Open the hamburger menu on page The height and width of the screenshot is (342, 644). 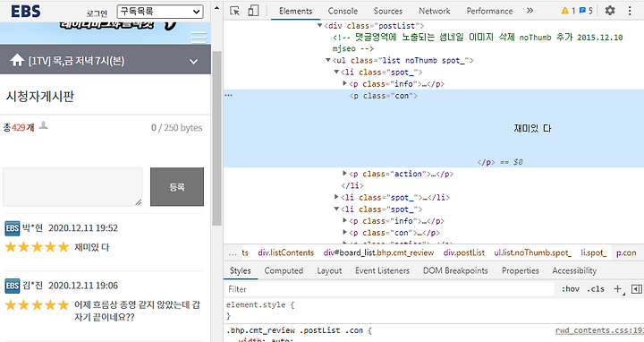199,37
